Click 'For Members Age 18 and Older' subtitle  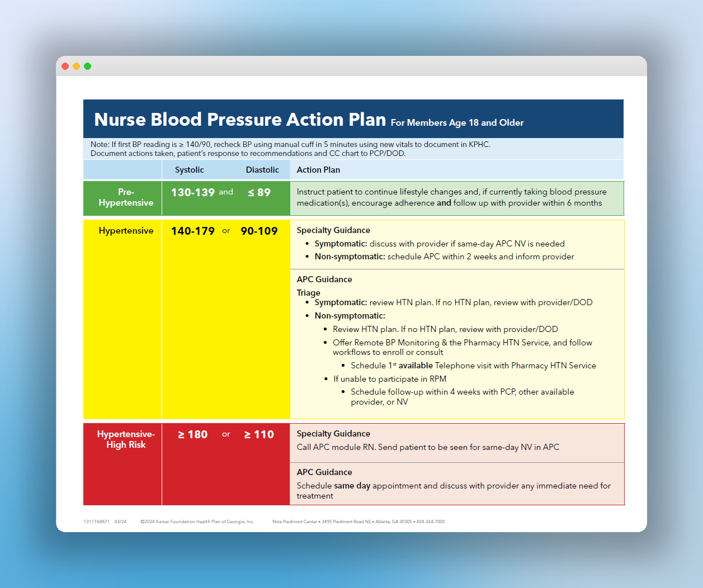point(457,122)
